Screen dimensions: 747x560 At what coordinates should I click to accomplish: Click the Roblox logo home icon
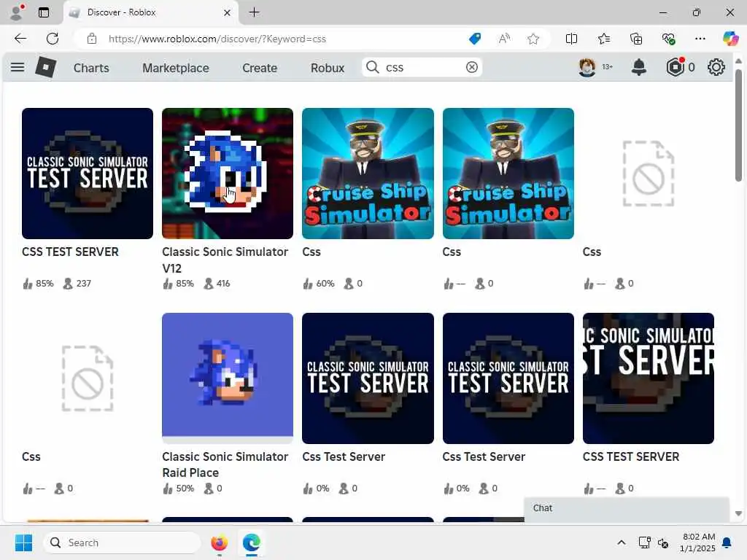tap(46, 67)
